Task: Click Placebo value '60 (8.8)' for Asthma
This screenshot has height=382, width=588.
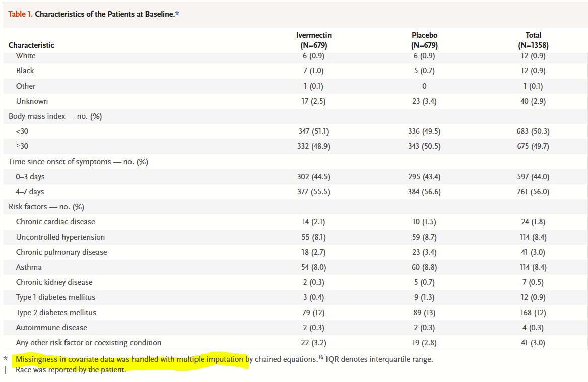Action: [425, 267]
